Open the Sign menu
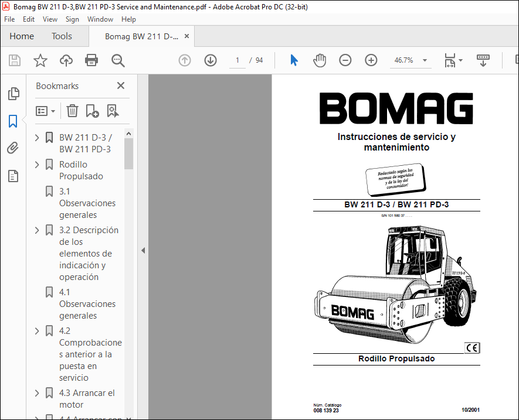519x420 pixels. click(x=72, y=19)
